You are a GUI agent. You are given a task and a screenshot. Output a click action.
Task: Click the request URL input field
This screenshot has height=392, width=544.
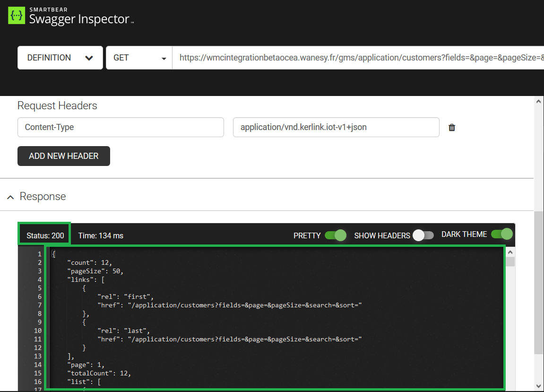click(359, 58)
